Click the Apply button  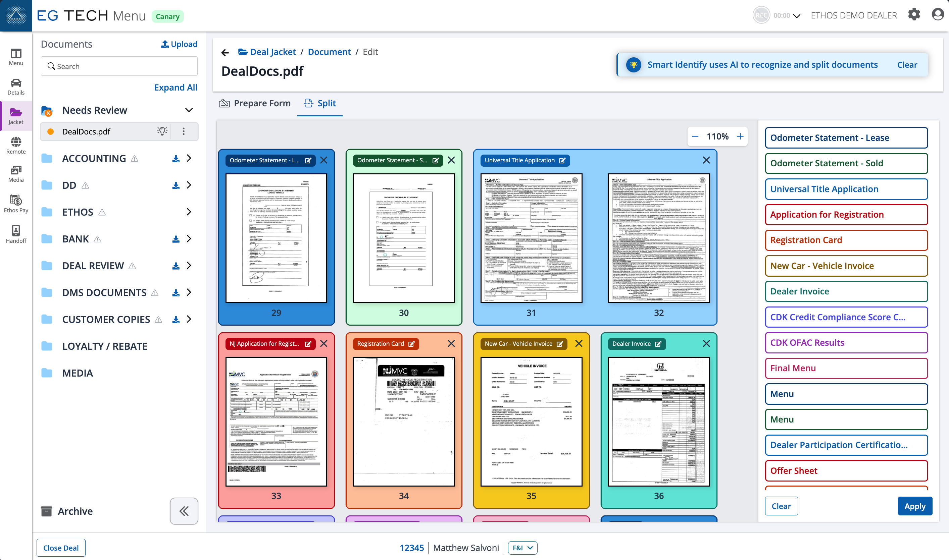coord(915,506)
